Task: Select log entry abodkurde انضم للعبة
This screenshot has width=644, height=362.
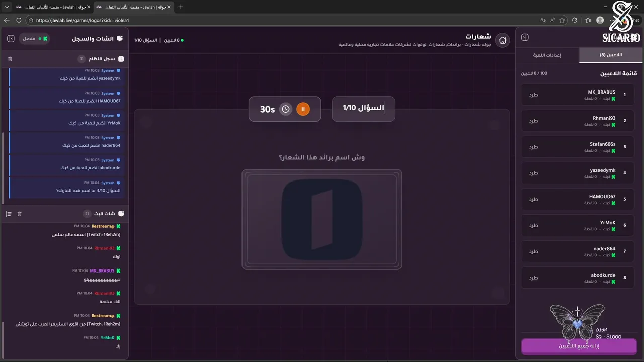Action: (x=66, y=164)
